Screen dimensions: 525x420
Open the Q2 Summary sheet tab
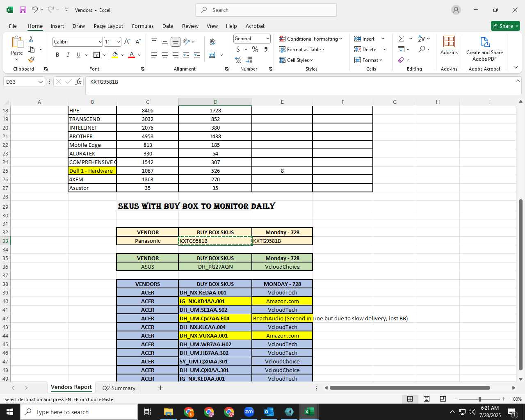pos(119,388)
